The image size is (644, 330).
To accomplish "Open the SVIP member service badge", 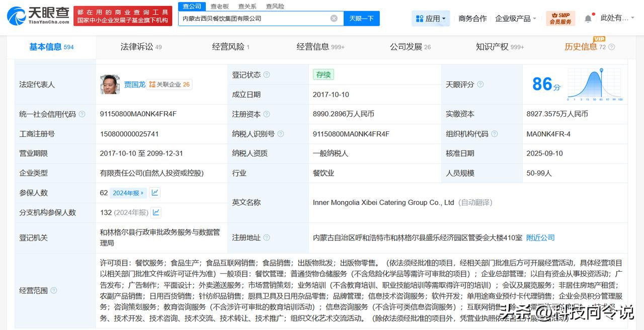I will pyautogui.click(x=560, y=19).
